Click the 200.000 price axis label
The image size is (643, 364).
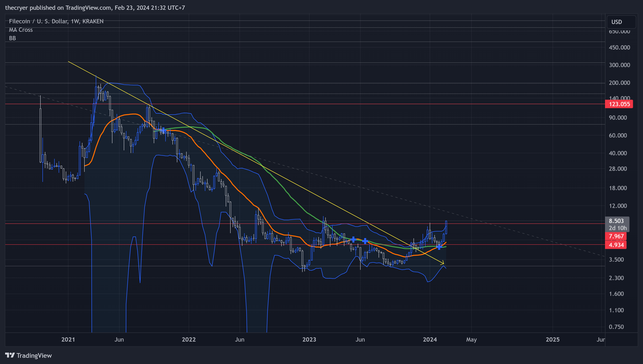click(x=619, y=83)
